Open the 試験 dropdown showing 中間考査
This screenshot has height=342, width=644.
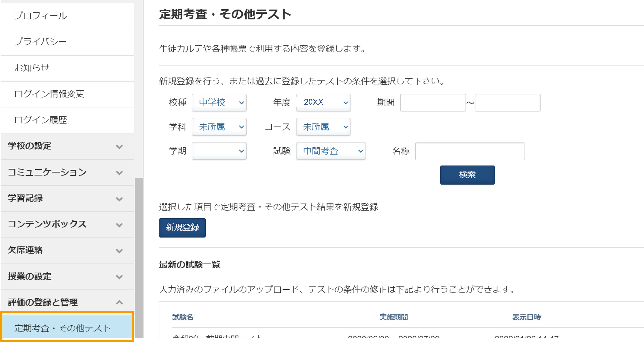[x=331, y=151]
